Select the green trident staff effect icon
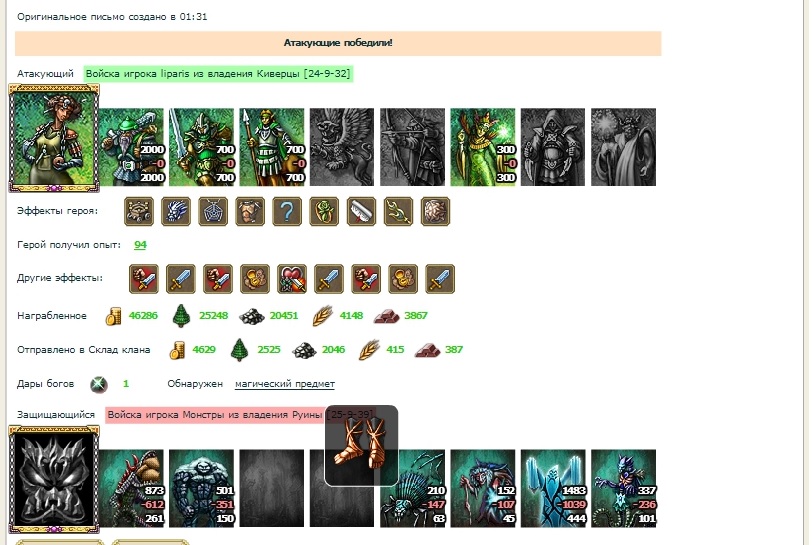 pyautogui.click(x=398, y=211)
